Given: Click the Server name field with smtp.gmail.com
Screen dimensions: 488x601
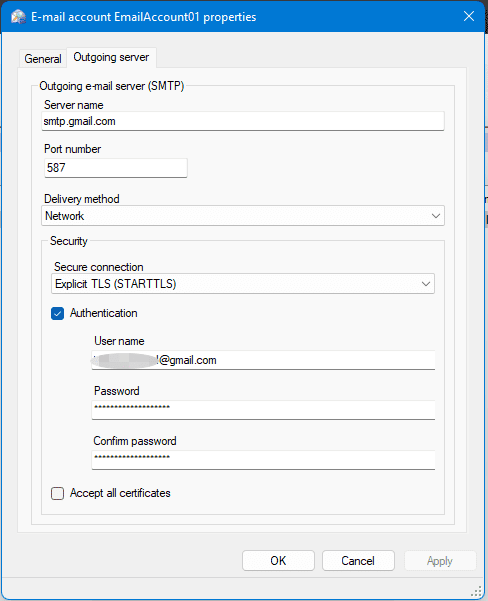Looking at the screenshot, I should click(243, 121).
